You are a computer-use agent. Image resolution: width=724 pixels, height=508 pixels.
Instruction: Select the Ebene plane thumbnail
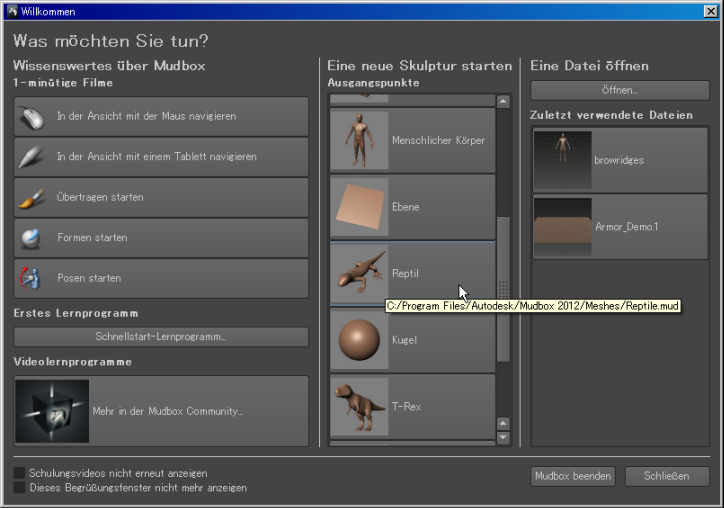(x=360, y=207)
